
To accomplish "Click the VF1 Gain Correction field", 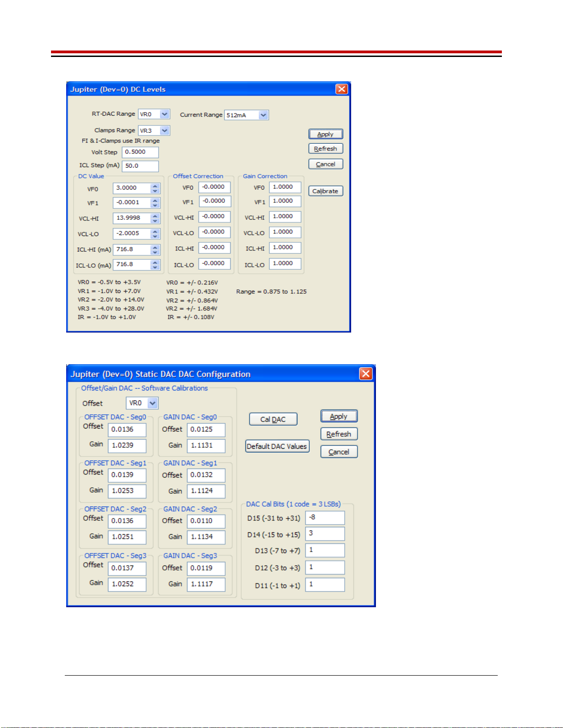I will point(285,201).
